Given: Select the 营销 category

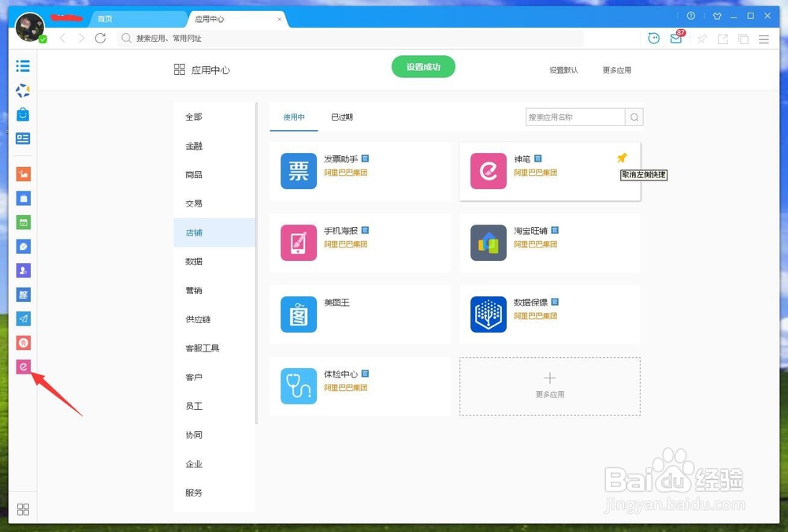Looking at the screenshot, I should [214, 290].
